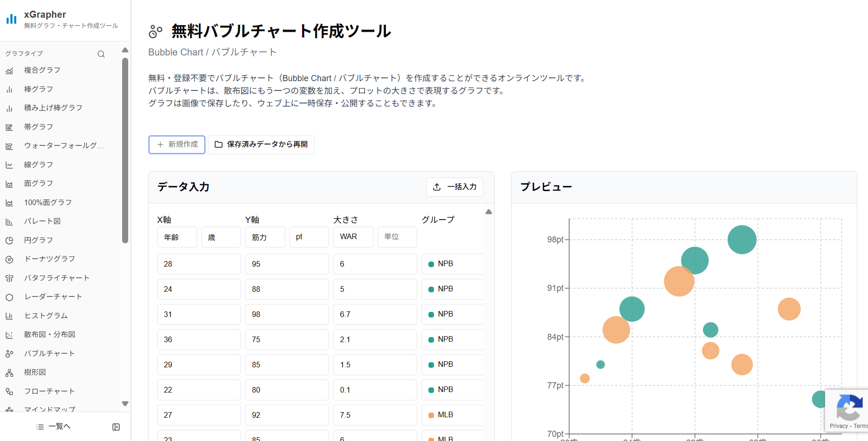This screenshot has height=441, width=868.
Task: Select the フローチャート (flowchart) icon
Action: (x=10, y=391)
